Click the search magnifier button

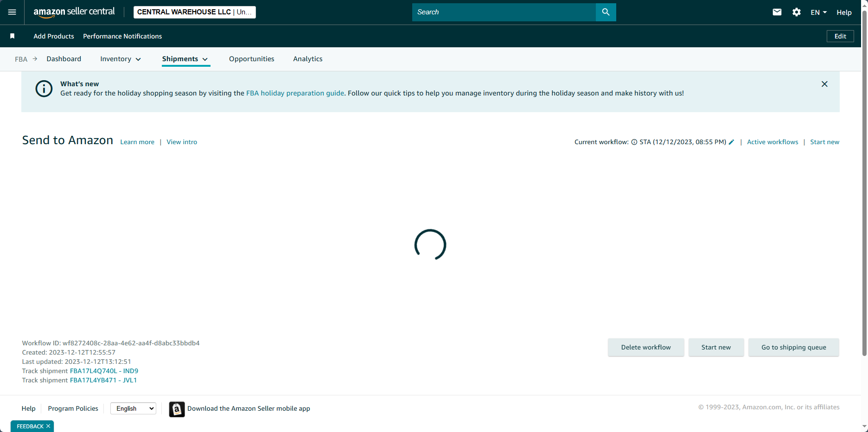[606, 12]
